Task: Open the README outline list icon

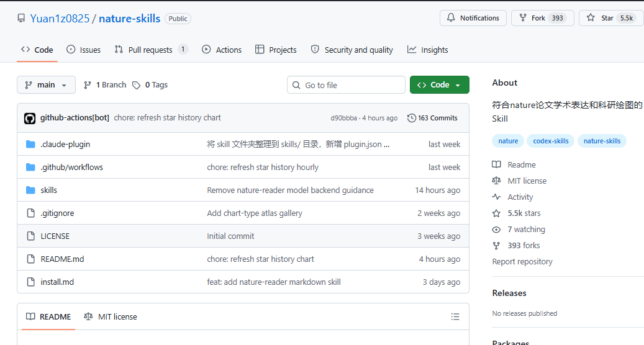Action: click(x=455, y=316)
